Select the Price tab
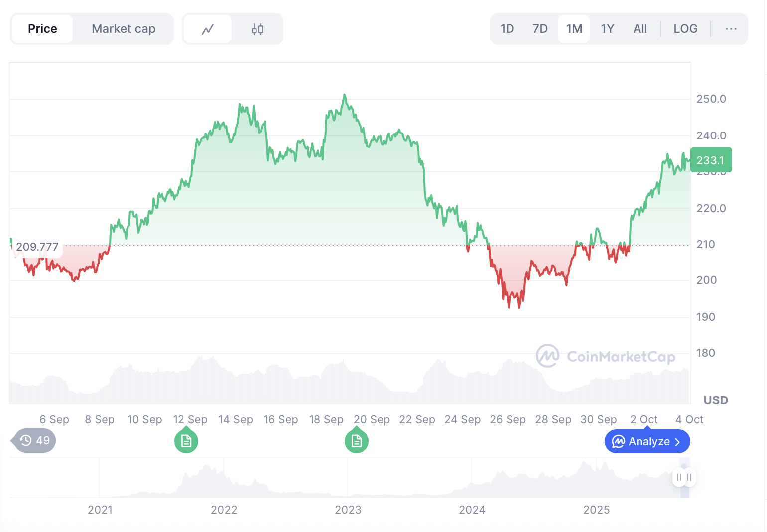 coord(42,29)
